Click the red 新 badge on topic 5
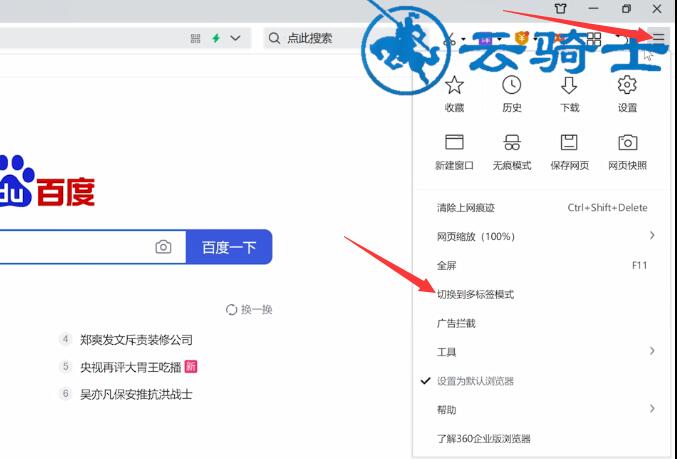The image size is (677, 459). [190, 367]
